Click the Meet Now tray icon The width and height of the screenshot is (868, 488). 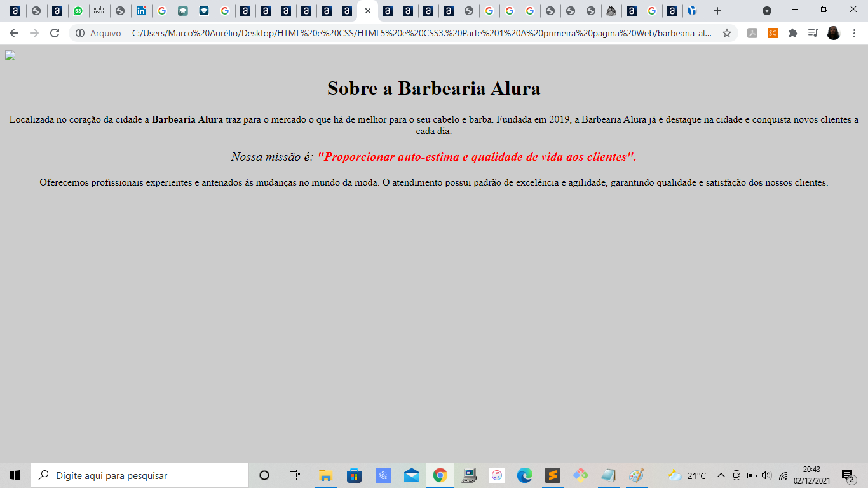(x=736, y=475)
